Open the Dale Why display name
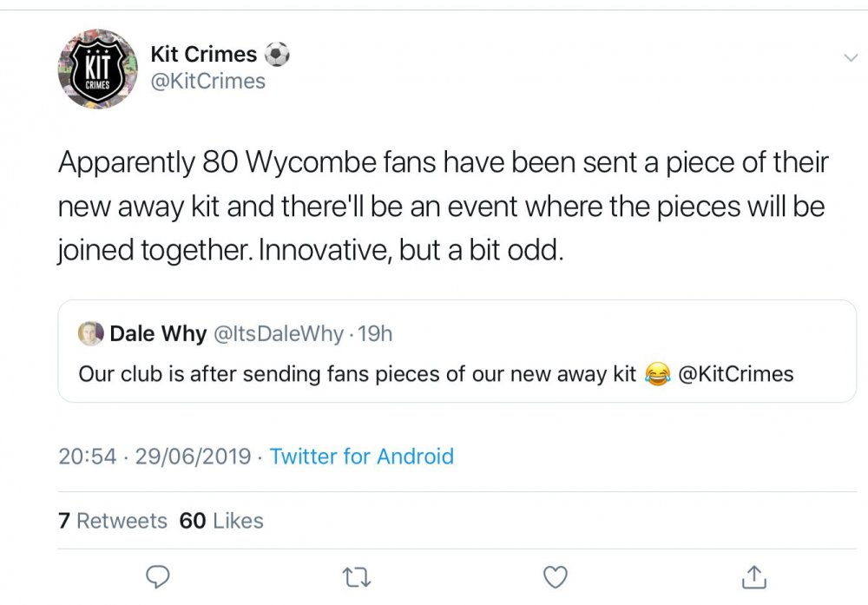This screenshot has height=605, width=868. coord(158,333)
